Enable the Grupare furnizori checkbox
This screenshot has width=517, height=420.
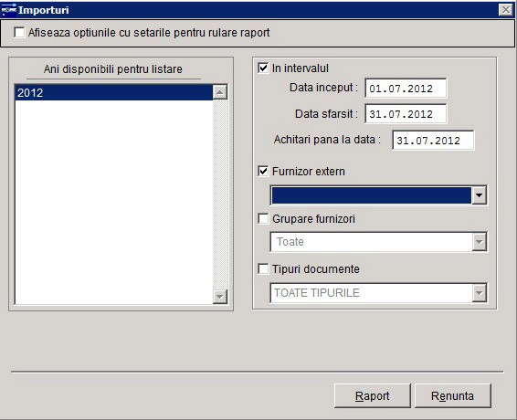coord(263,219)
